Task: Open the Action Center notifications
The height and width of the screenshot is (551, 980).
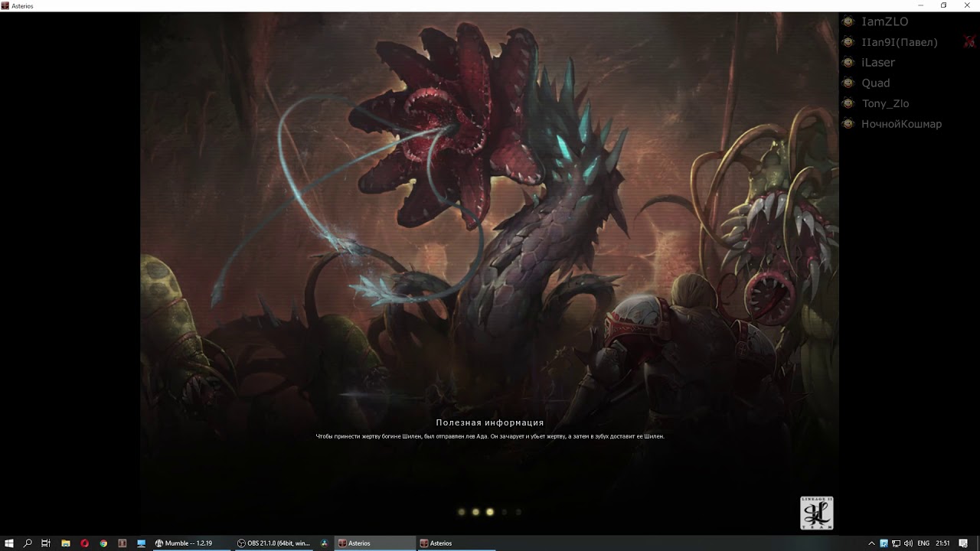Action: tap(962, 543)
